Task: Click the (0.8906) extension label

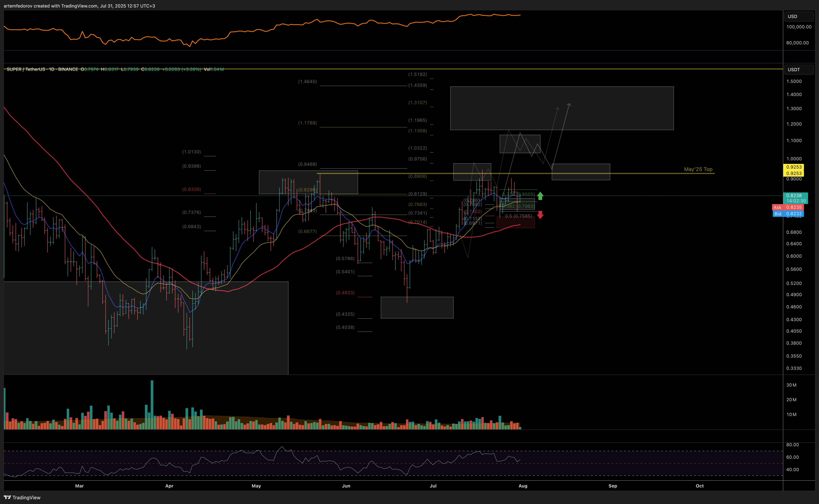Action: (417, 176)
